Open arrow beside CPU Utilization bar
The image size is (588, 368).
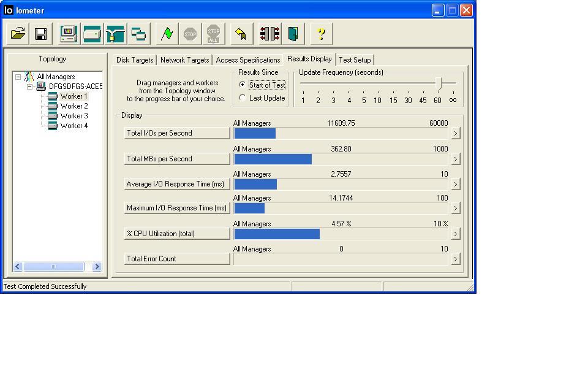[x=456, y=234]
